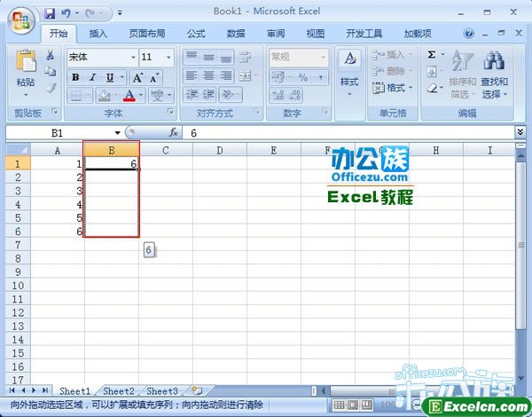The height and width of the screenshot is (417, 532).
Task: Click 插入 in the cells group
Action: coord(392,55)
